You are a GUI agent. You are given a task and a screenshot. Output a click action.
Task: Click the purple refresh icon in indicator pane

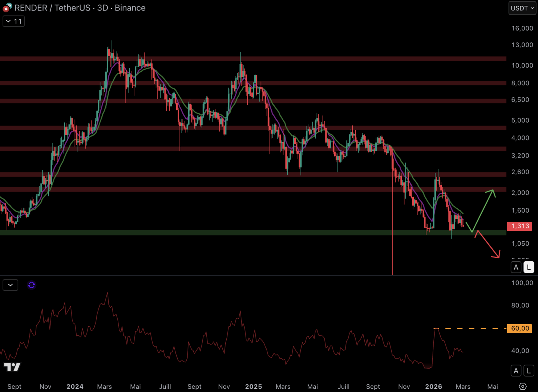32,285
